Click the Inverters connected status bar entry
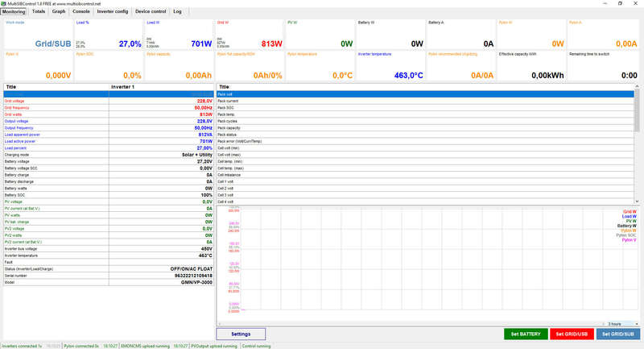644x349 pixels. 23,346
